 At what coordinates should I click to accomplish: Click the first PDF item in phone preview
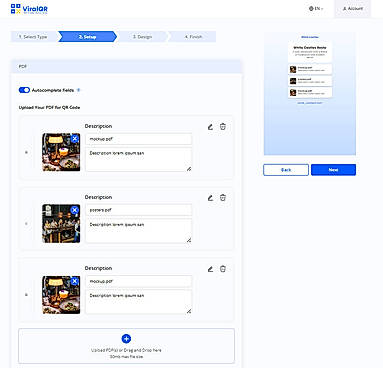pyautogui.click(x=310, y=69)
